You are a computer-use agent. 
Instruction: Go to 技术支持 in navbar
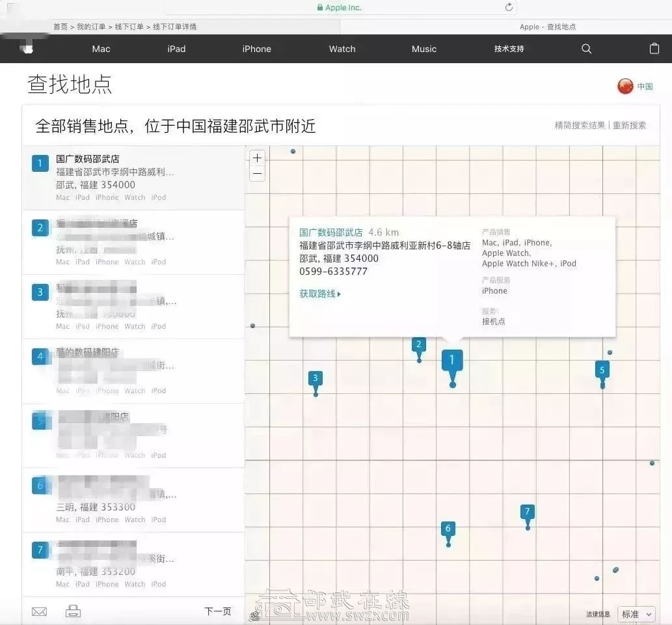pyautogui.click(x=509, y=49)
